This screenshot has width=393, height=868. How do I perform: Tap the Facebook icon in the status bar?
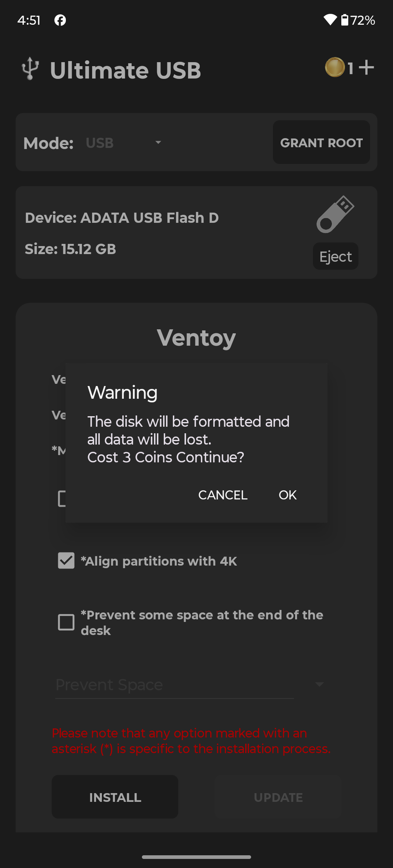(60, 20)
